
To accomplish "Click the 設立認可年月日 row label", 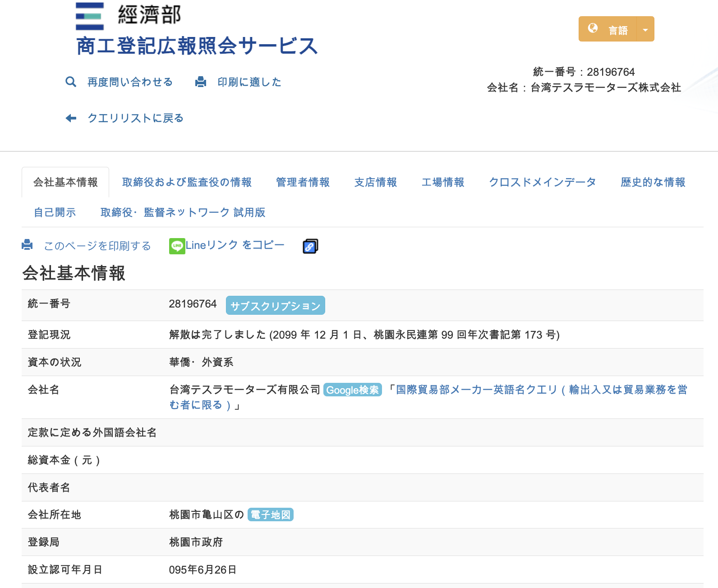I will pos(65,570).
